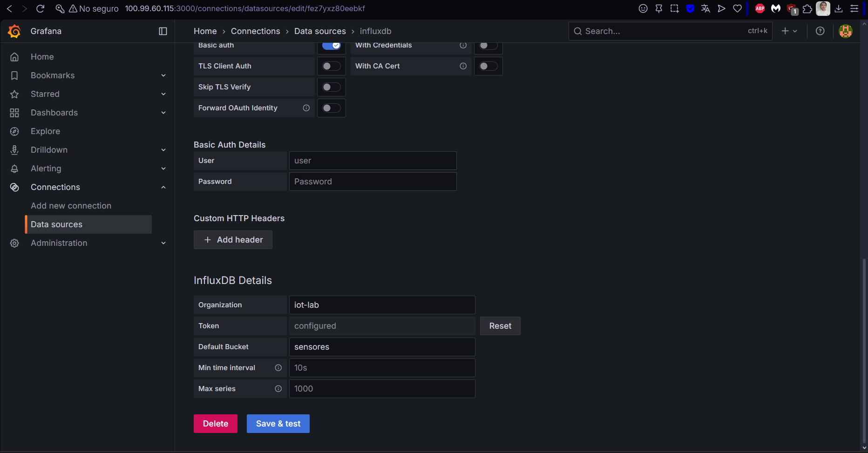Open the user profile avatar

click(x=846, y=31)
